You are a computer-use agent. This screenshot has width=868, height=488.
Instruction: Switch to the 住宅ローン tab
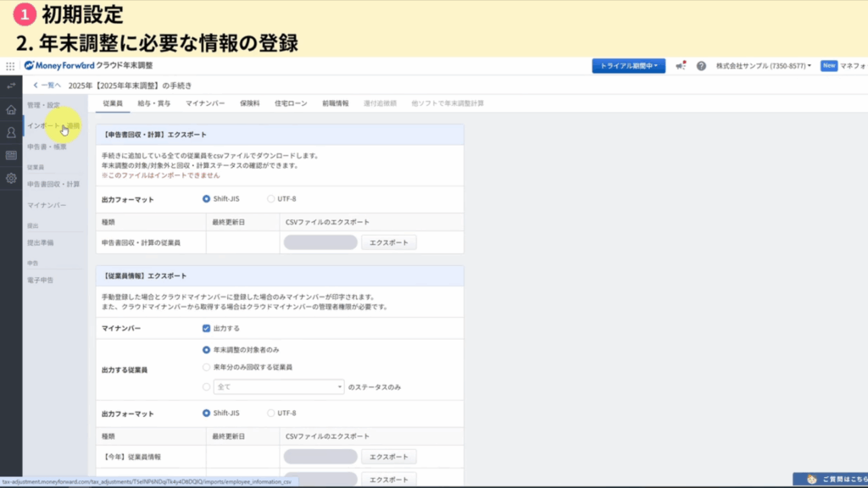(x=290, y=103)
